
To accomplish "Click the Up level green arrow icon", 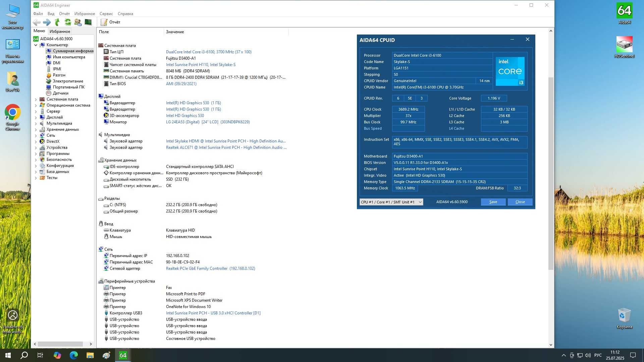I will [x=57, y=22].
